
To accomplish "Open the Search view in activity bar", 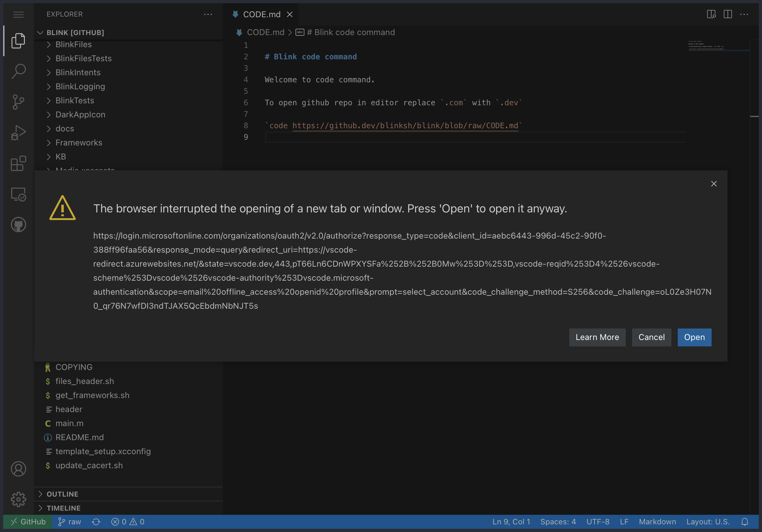I will 18,71.
